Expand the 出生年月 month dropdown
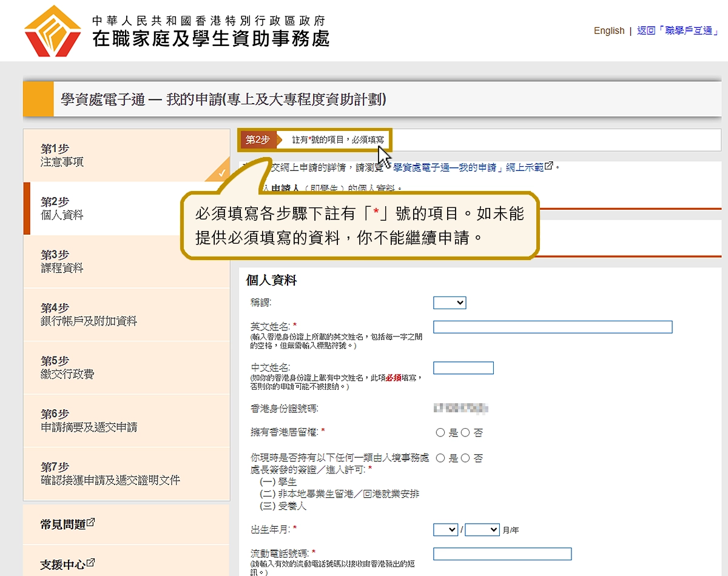Image resolution: width=728 pixels, height=576 pixels. [x=445, y=530]
